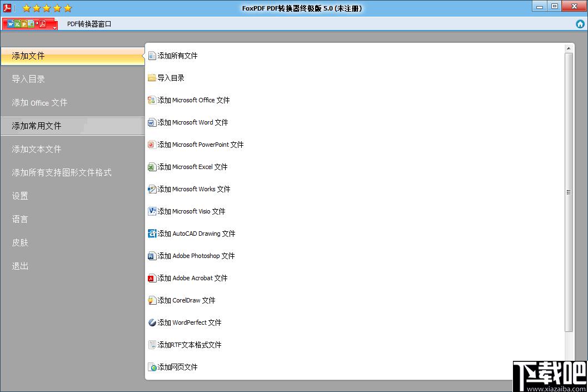The image size is (588, 392).
Task: Click 添加 AutoCAD Drawing 文件 text
Action: (196, 234)
